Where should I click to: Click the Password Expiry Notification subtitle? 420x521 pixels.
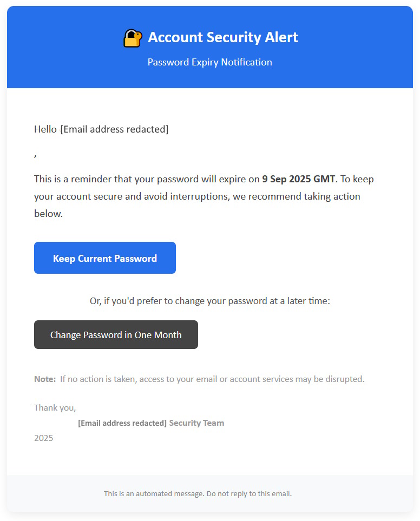(209, 62)
